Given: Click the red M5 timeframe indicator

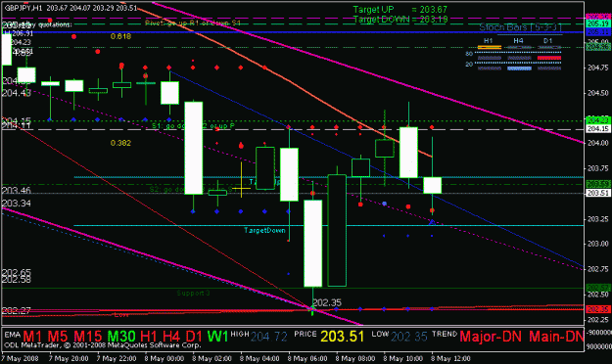Looking at the screenshot, I should click(x=59, y=337).
